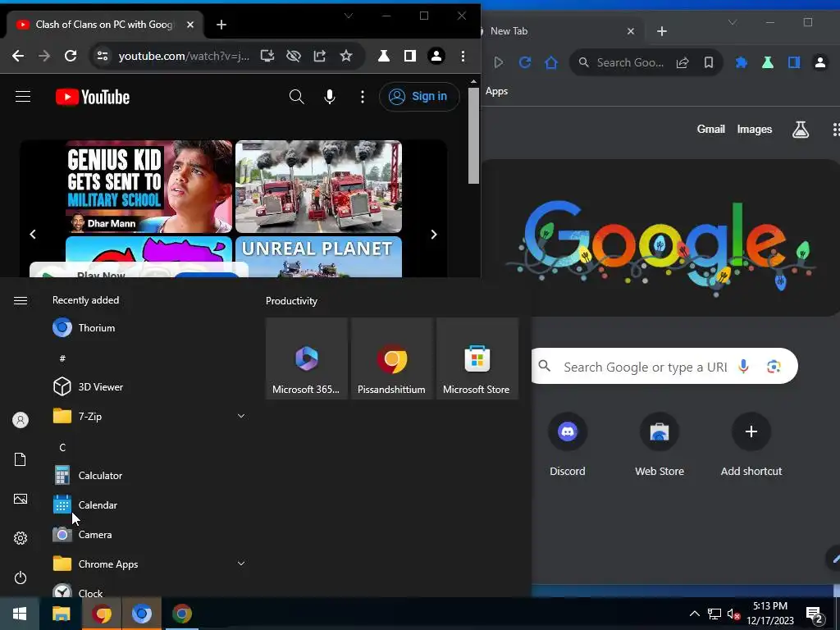Screen dimensions: 840x630
Task: Click the Search Google address bar in background window
Action: pyautogui.click(x=630, y=62)
